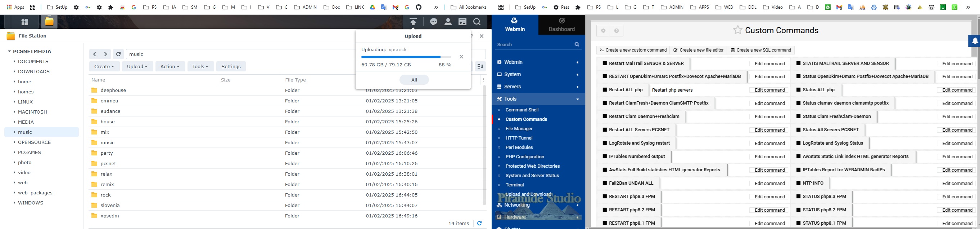Screen dimensions: 980x229
Task: Open the upload queue arrow icon in the taskbar
Action: pyautogui.click(x=413, y=22)
